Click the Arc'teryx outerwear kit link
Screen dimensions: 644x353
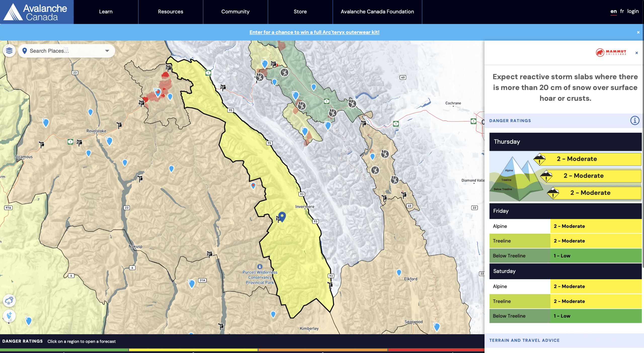pyautogui.click(x=314, y=32)
